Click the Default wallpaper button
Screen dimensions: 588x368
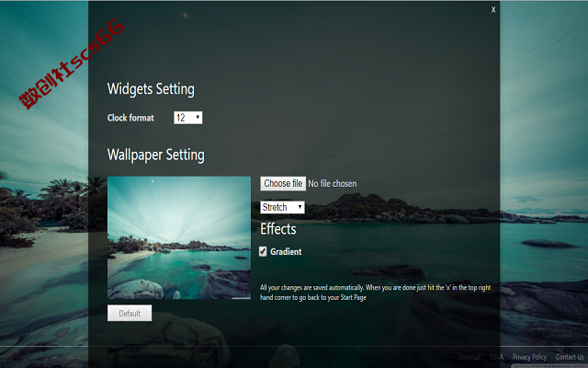[x=130, y=313]
